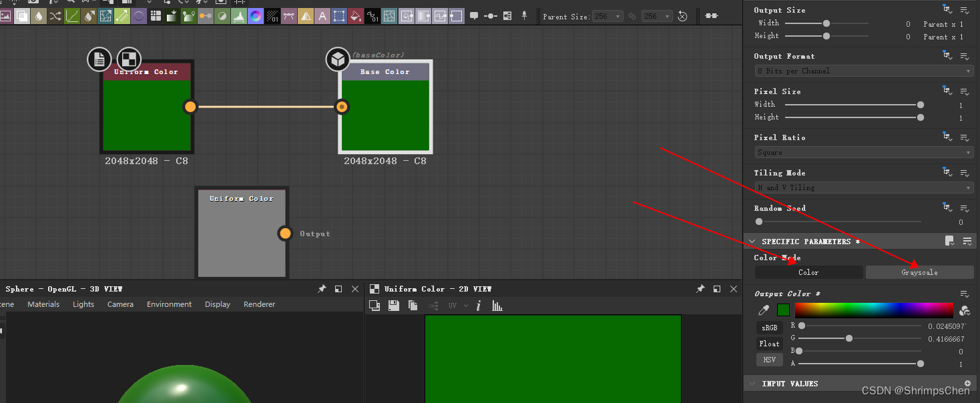Select the Color mode option
Image resolution: width=980 pixels, height=403 pixels.
point(808,272)
